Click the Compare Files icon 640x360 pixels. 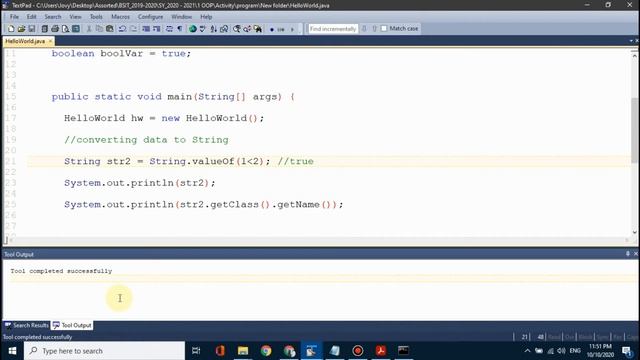[224, 29]
